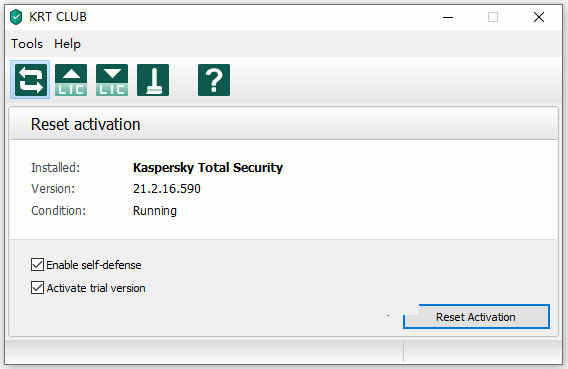Screen dimensions: 568x369
Task: Click the Kaspersky Total Security product name
Action: pos(208,168)
